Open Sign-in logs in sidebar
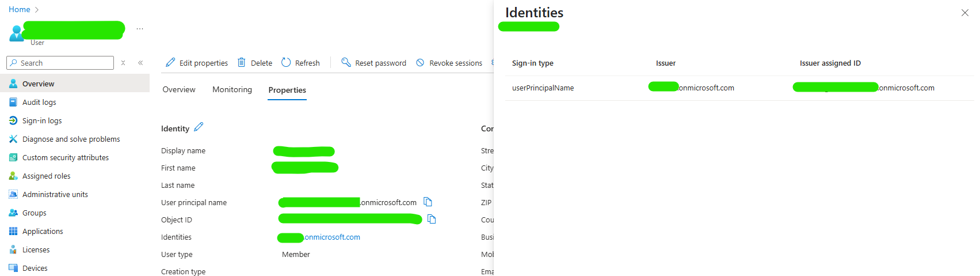This screenshot has width=980, height=276. click(41, 120)
